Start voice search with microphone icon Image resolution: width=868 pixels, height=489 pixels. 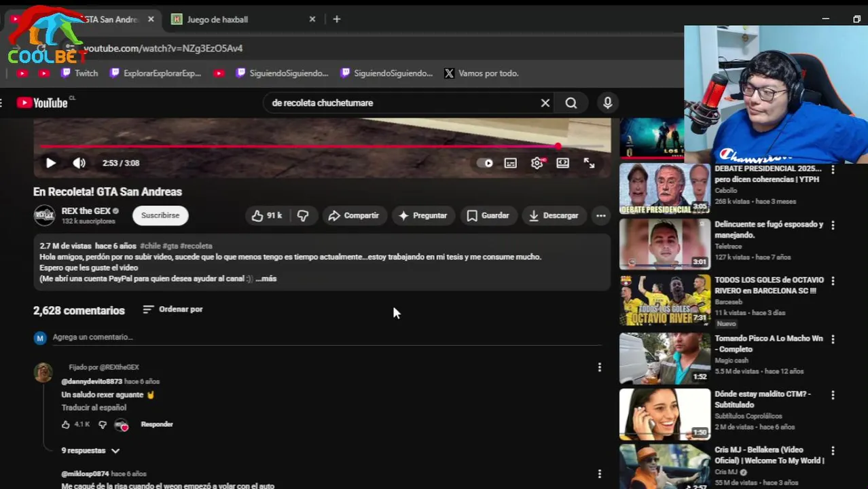click(x=608, y=103)
